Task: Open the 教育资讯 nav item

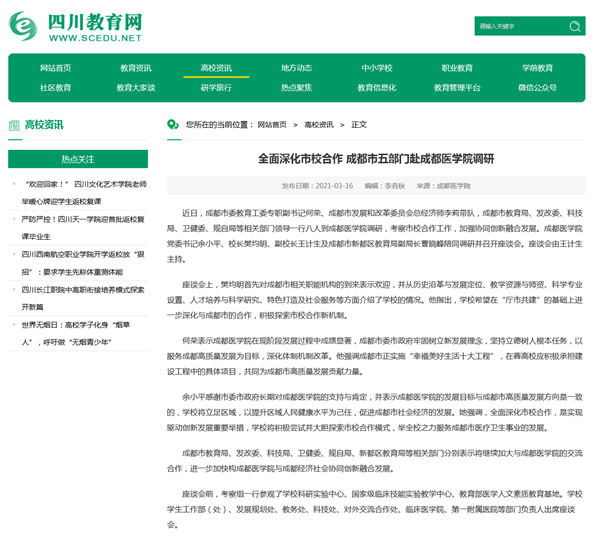Action: (136, 68)
